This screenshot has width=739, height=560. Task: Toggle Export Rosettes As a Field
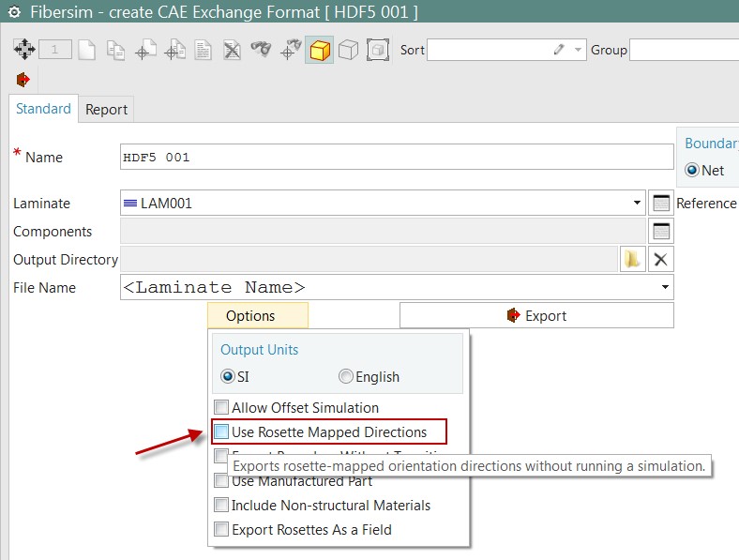point(221,530)
